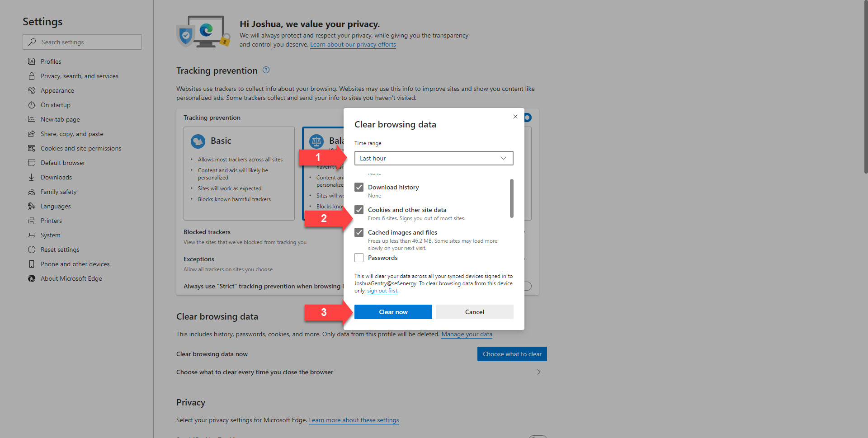
Task: Click the Share, copy, and paste icon
Action: [x=32, y=134]
